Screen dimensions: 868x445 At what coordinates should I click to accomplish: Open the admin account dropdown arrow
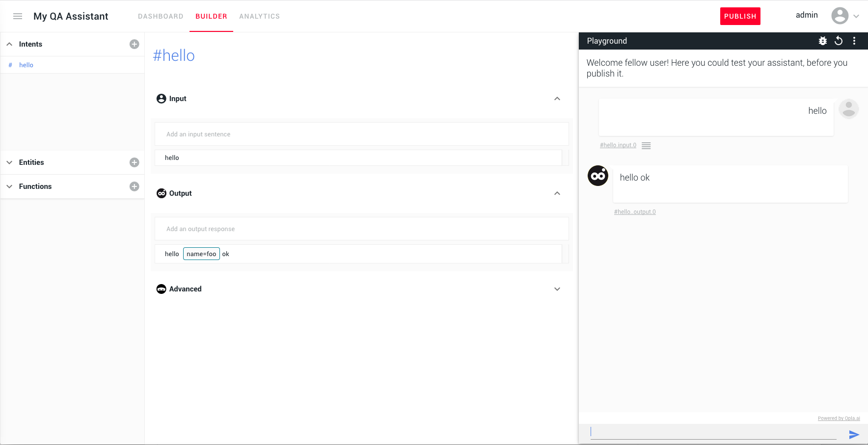(x=856, y=16)
